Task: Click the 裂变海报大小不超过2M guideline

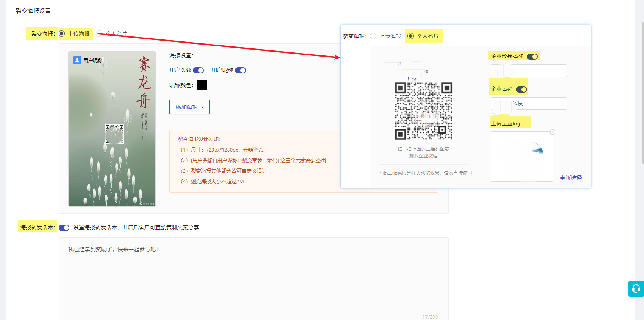Action: (x=213, y=181)
